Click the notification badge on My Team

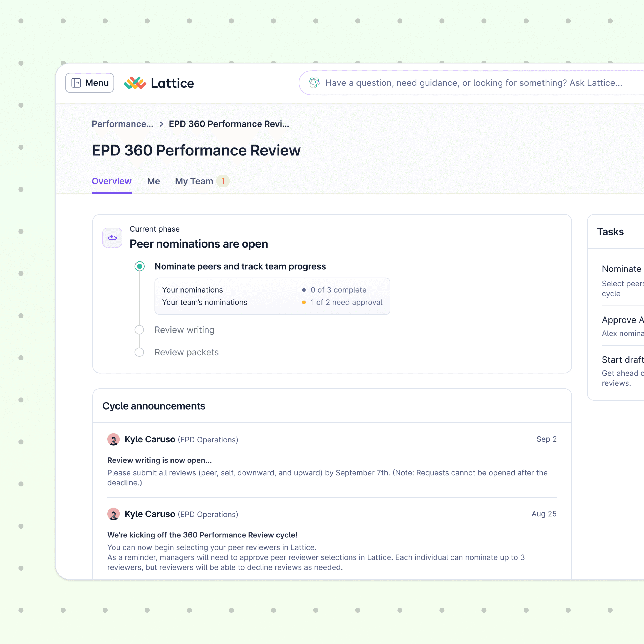[223, 181]
